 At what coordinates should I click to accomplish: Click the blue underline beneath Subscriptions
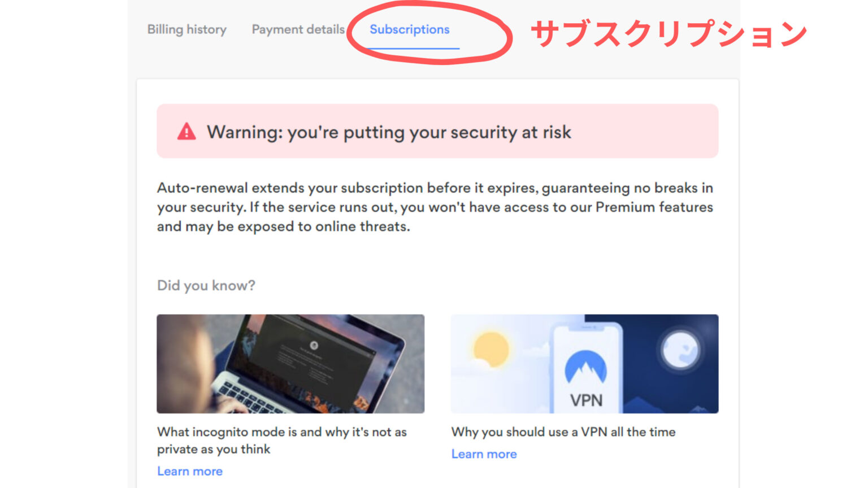click(414, 49)
